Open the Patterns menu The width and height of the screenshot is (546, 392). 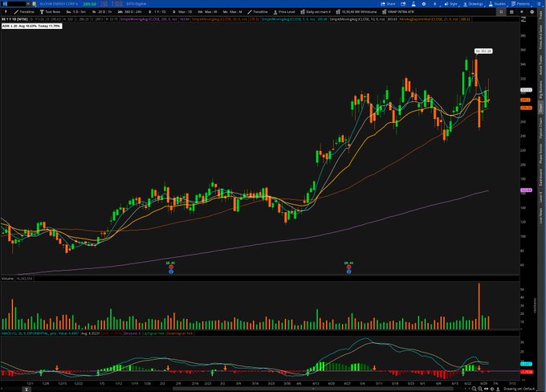(520, 4)
